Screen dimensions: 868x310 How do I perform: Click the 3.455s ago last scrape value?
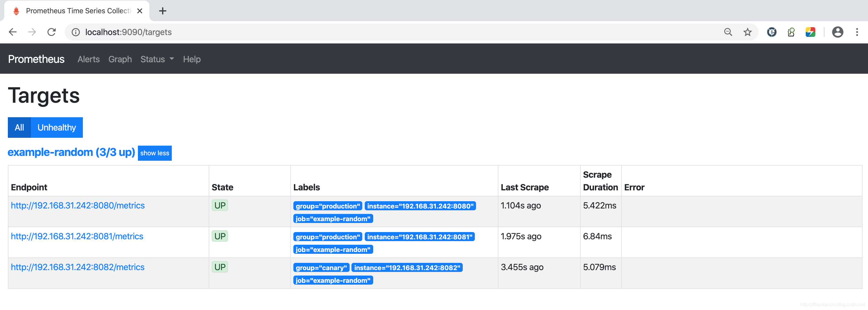click(522, 267)
